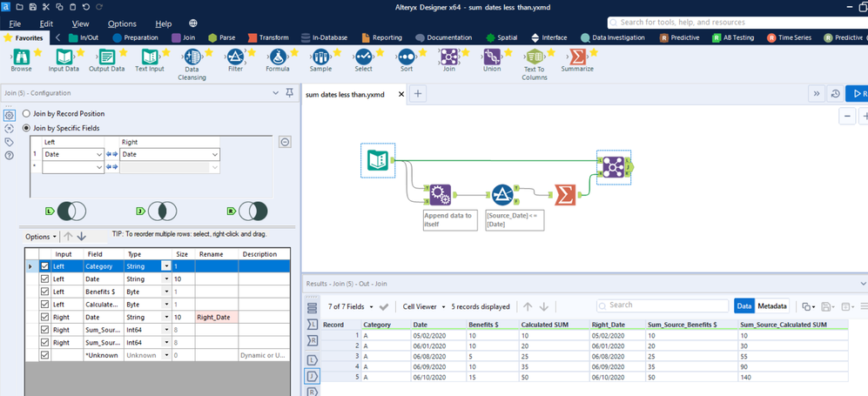Uncheck the Left Category field checkbox
The width and height of the screenshot is (868, 396).
click(x=45, y=266)
